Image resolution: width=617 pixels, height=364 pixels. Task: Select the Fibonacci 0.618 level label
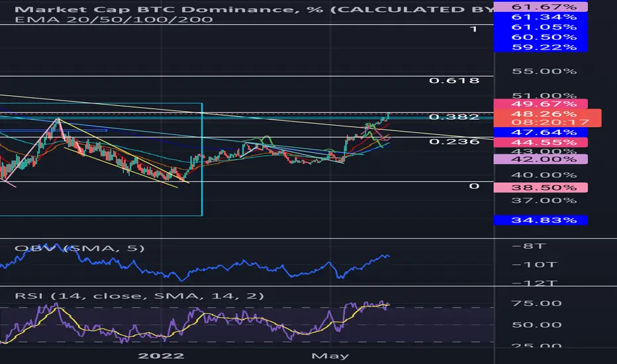[x=454, y=81]
